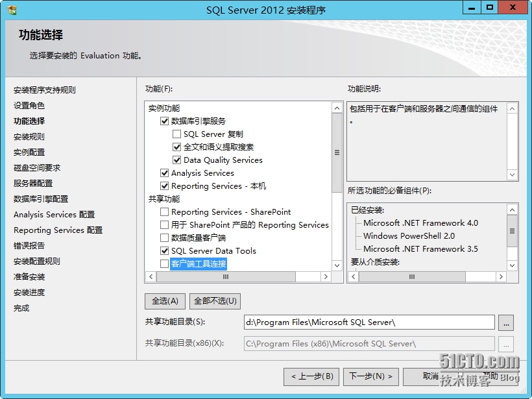This screenshot has width=532, height=399.
Task: Select 已经安装 heading in prerequisites
Action: pyautogui.click(x=367, y=210)
